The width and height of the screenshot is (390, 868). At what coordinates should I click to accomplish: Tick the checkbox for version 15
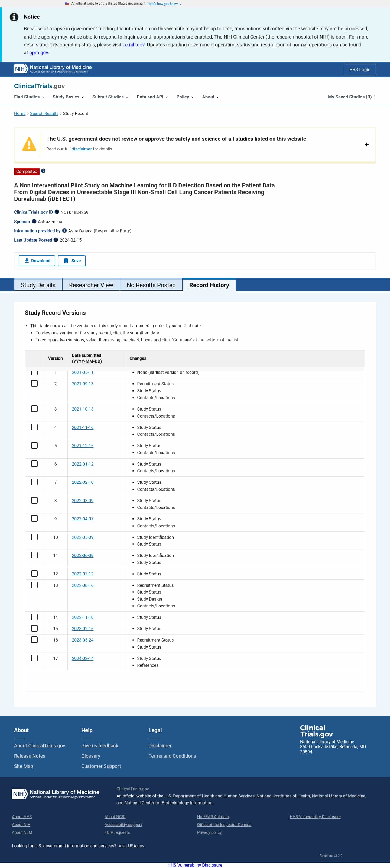34,628
